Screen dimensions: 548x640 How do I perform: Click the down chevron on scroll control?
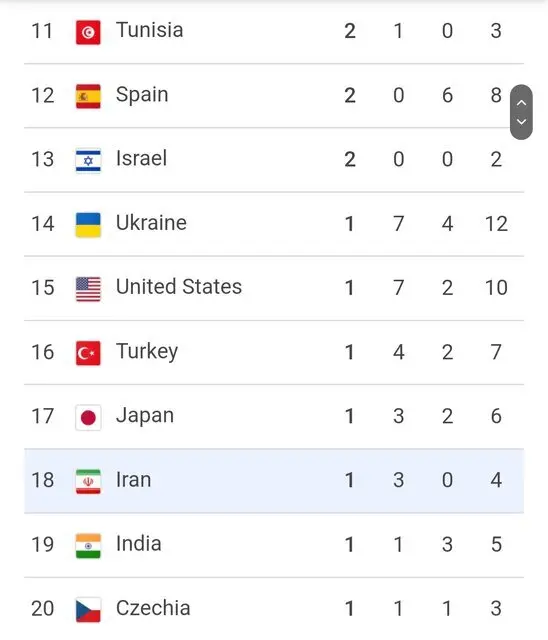tap(521, 122)
